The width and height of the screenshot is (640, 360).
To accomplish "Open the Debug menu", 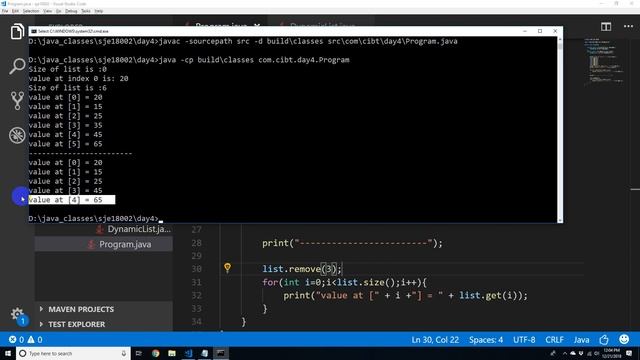I will pos(71,11).
